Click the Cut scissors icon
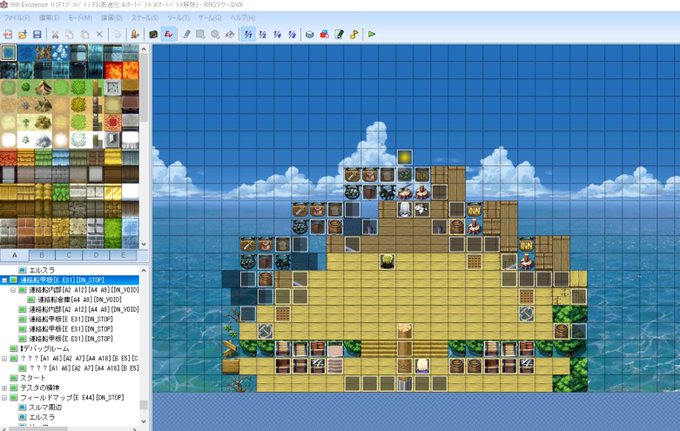Image resolution: width=680 pixels, height=431 pixels. pos(55,34)
